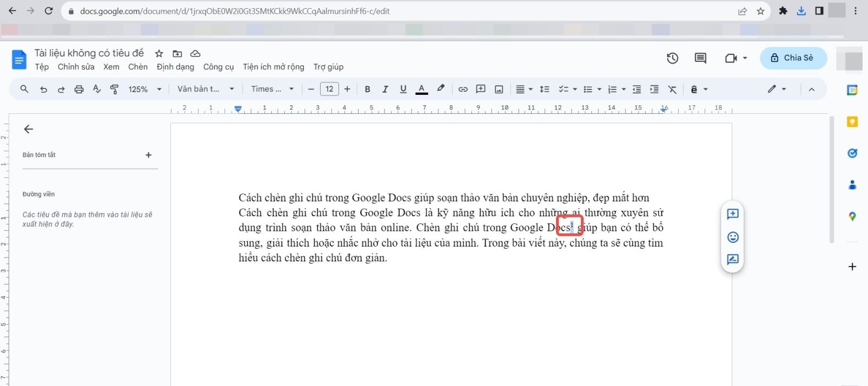Open the Xem menu
868x386 pixels.
coord(111,67)
